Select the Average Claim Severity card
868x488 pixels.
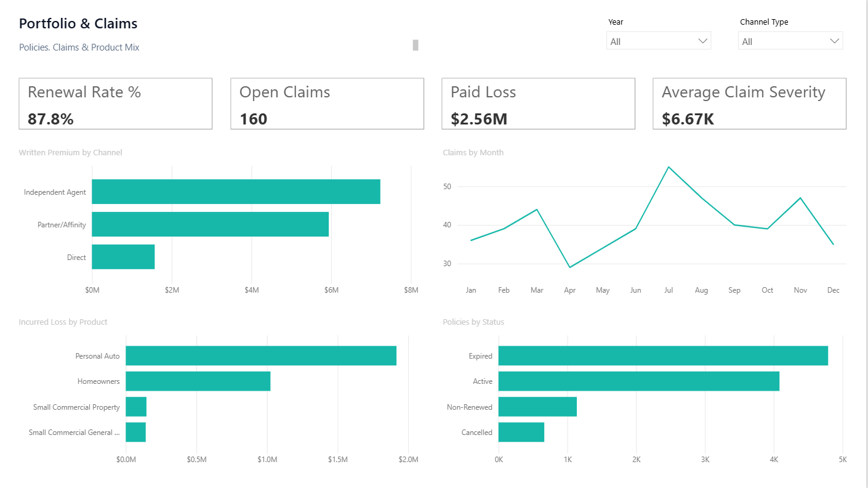pyautogui.click(x=749, y=104)
